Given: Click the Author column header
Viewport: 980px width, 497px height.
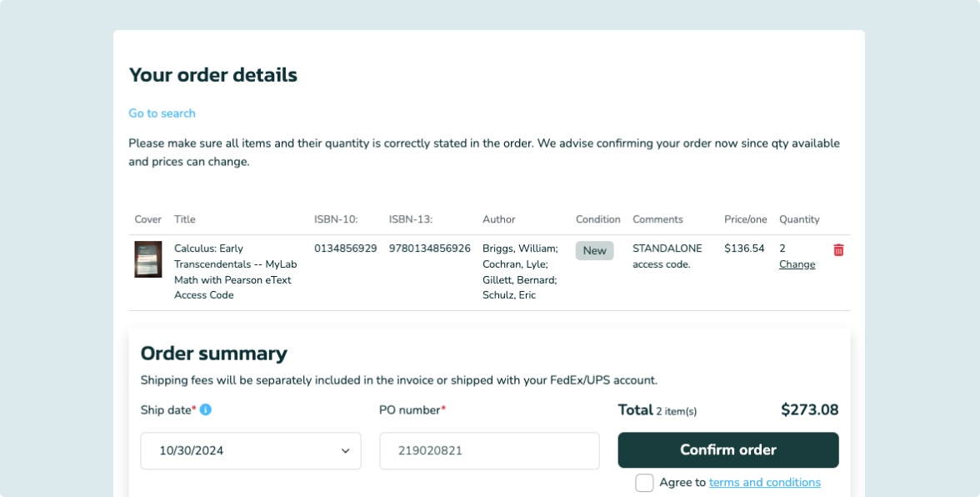Looking at the screenshot, I should click(x=498, y=219).
